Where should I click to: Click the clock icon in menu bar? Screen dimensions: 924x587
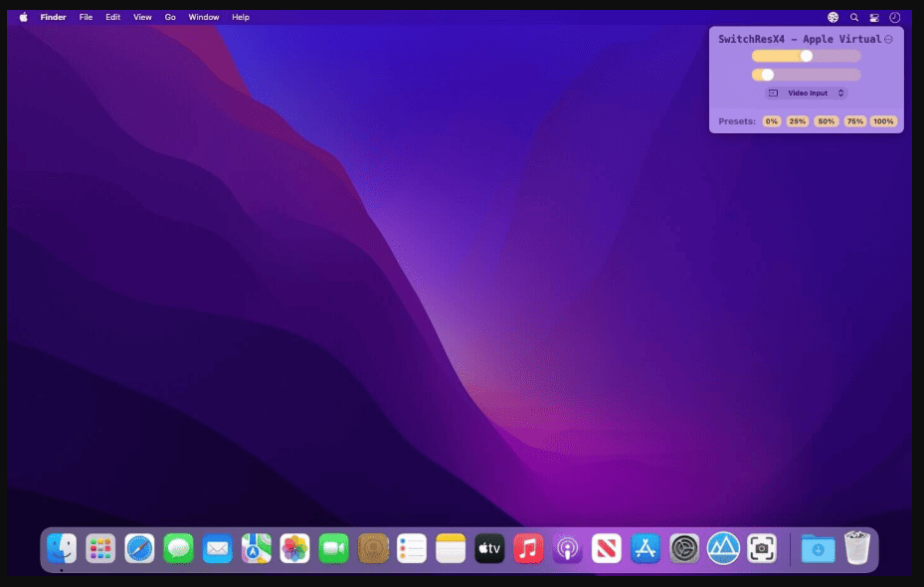point(894,17)
